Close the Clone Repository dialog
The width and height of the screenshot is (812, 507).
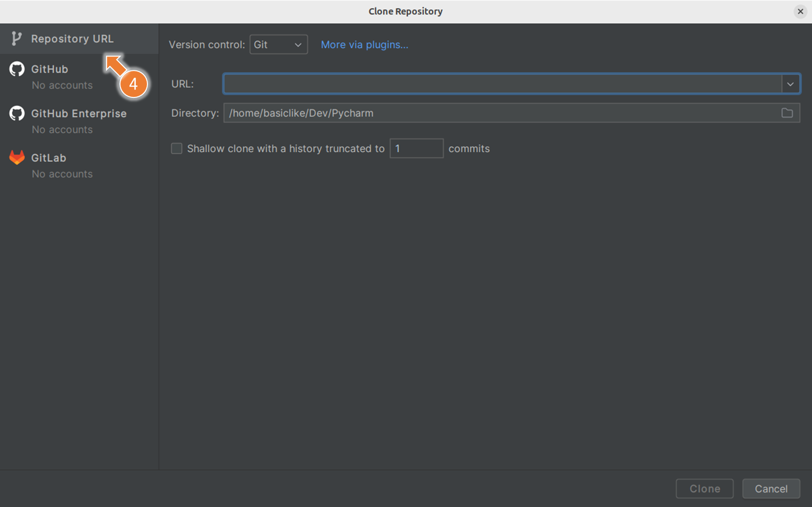point(801,11)
